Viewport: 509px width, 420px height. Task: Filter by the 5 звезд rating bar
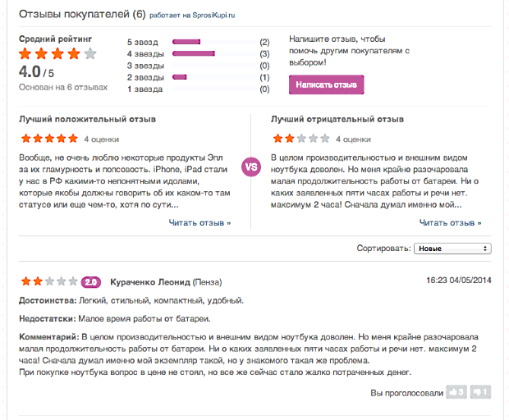tap(214, 42)
